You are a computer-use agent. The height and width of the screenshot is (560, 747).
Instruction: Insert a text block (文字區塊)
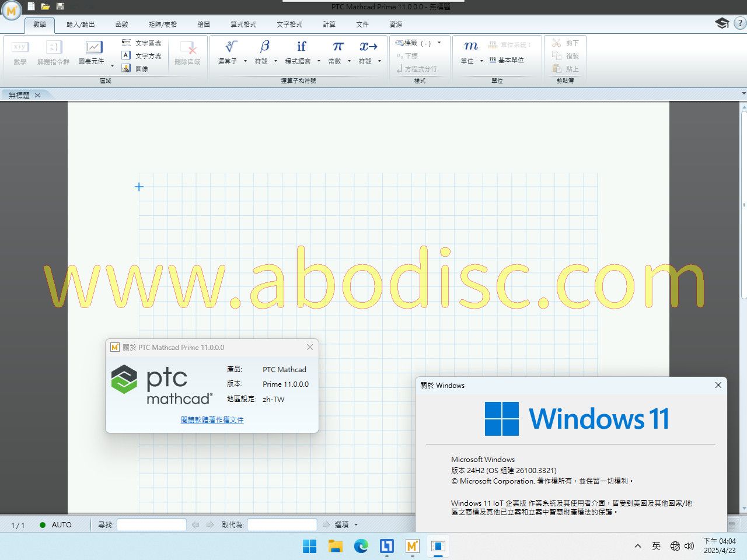[x=141, y=43]
